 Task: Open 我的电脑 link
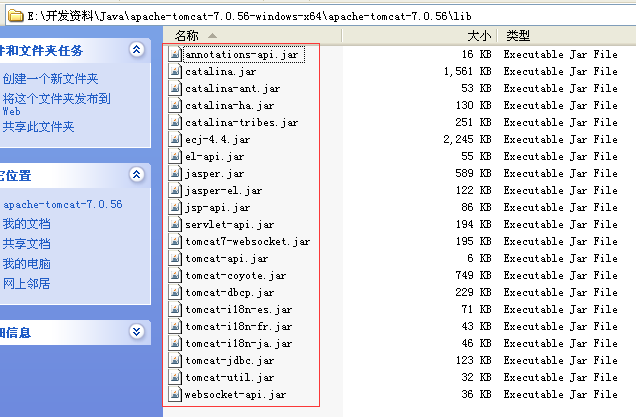click(x=26, y=264)
